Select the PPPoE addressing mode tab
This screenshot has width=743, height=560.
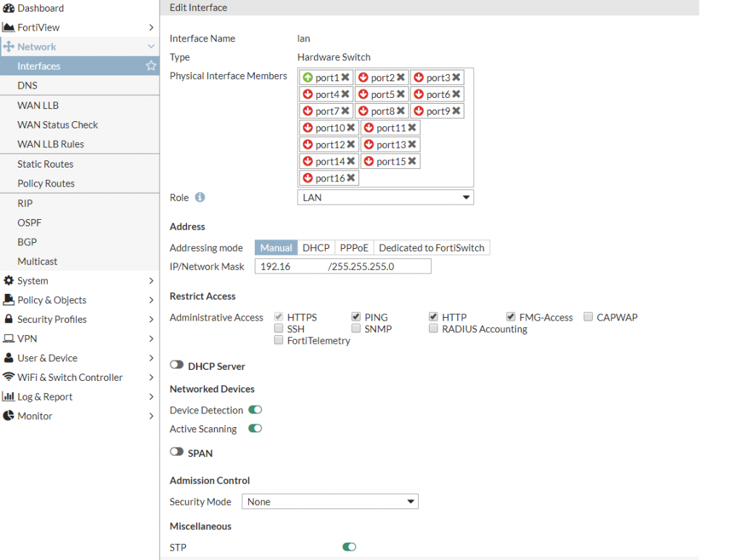353,247
